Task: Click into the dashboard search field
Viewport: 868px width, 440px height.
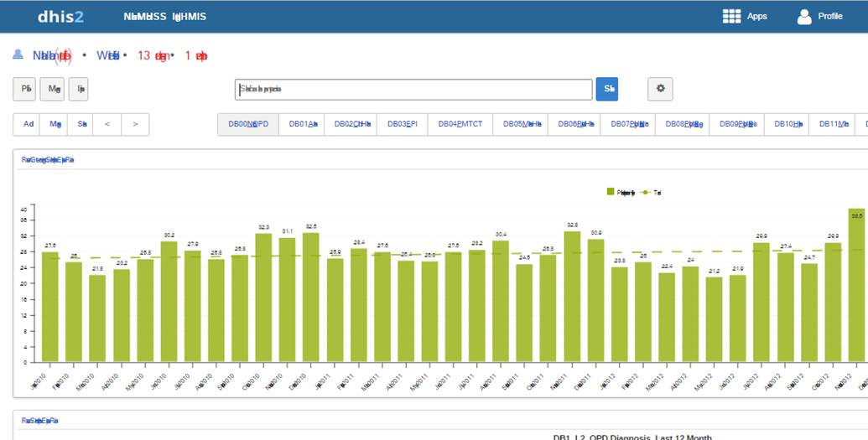Action: coord(413,89)
